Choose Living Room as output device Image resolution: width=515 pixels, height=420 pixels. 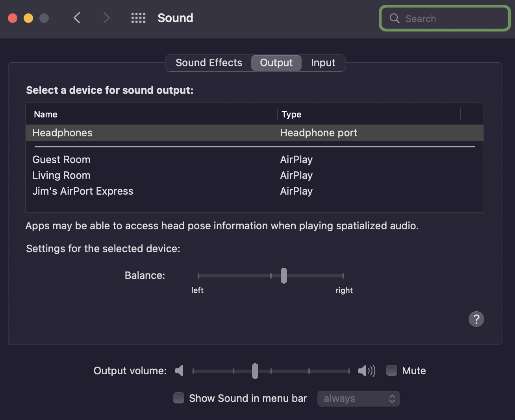[61, 175]
